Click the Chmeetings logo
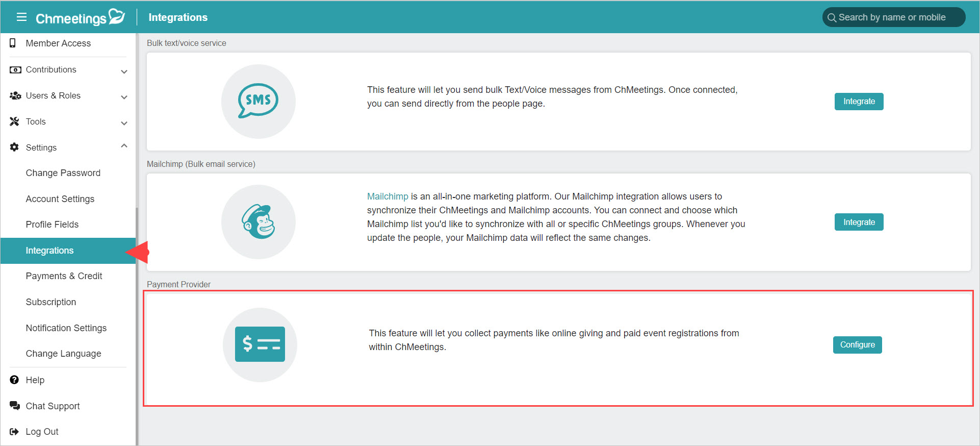The height and width of the screenshot is (446, 980). click(x=80, y=17)
